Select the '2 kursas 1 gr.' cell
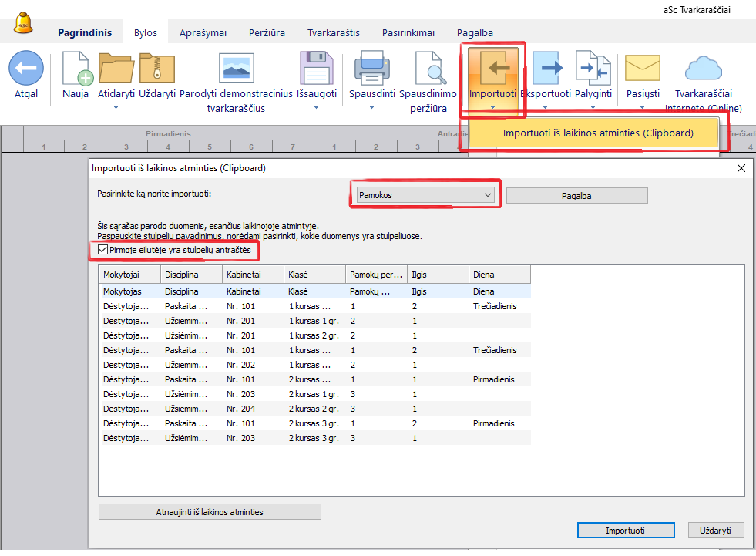 [314, 394]
